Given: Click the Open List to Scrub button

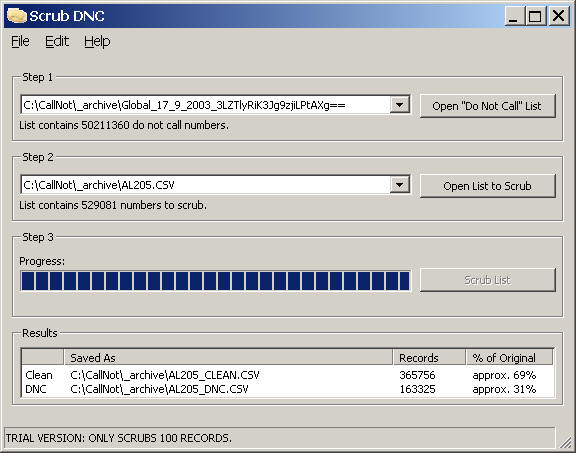Looking at the screenshot, I should coord(487,186).
